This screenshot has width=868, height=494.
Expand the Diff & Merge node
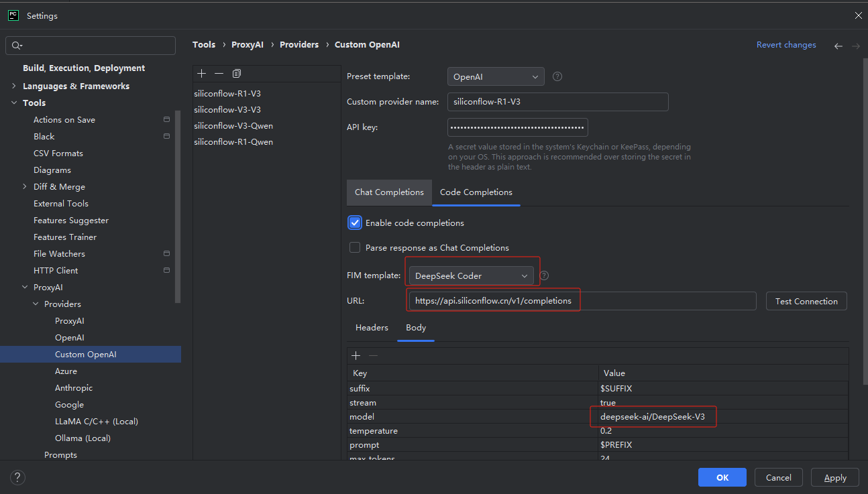tap(25, 186)
